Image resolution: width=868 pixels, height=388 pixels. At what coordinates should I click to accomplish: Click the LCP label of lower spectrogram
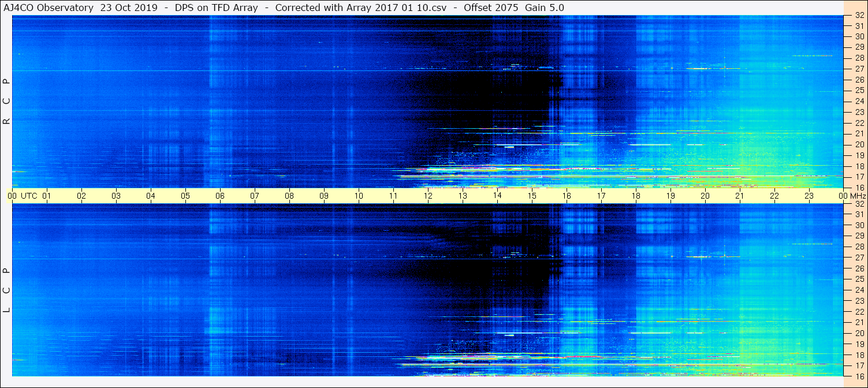point(6,290)
